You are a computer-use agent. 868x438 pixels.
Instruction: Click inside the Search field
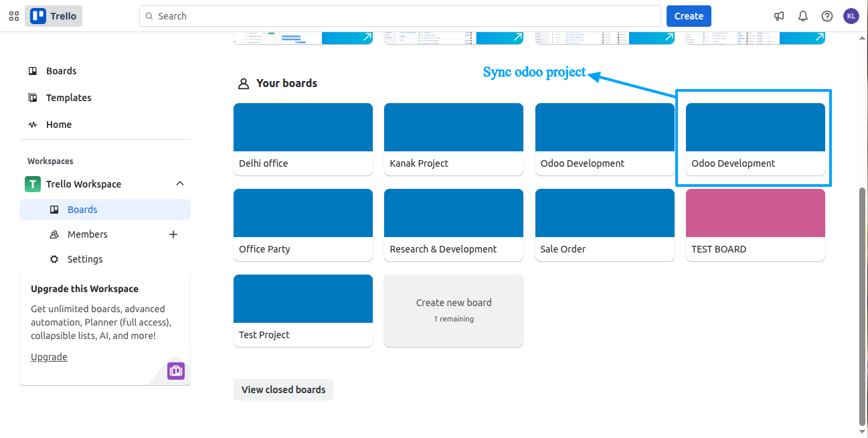400,16
